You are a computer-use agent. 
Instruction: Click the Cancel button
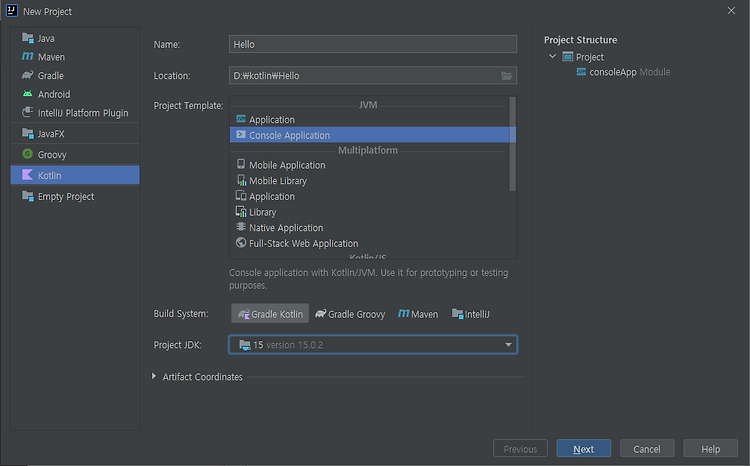coord(647,449)
